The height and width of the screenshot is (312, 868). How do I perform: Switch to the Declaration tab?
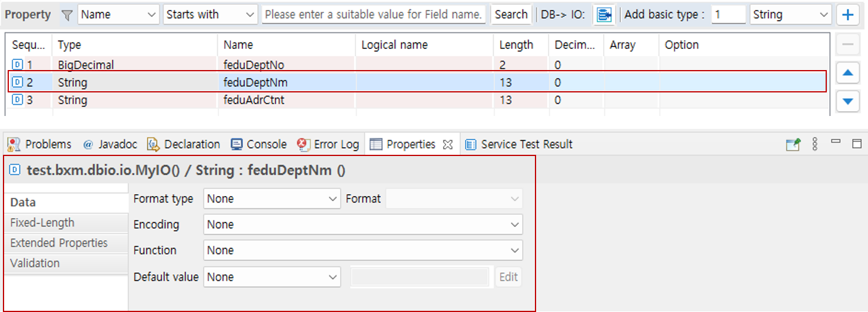[x=184, y=144]
